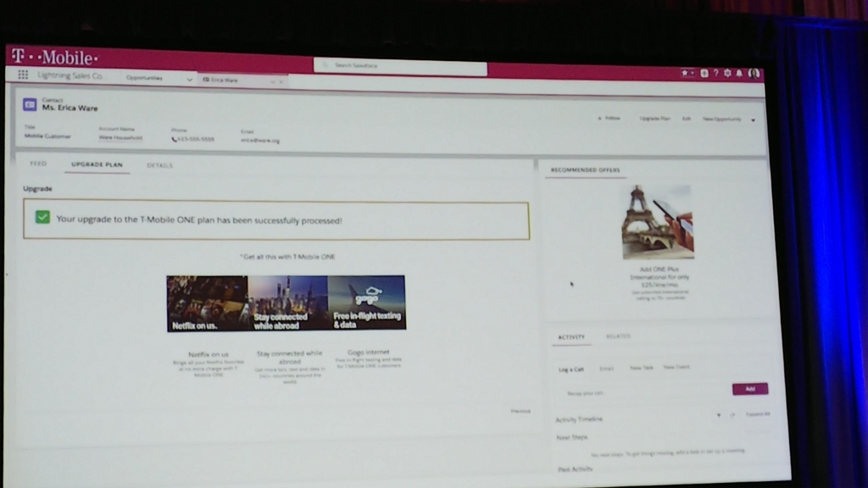Screen dimensions: 868x488
Task: Click the Eiffel Tower offer image
Action: pos(658,222)
